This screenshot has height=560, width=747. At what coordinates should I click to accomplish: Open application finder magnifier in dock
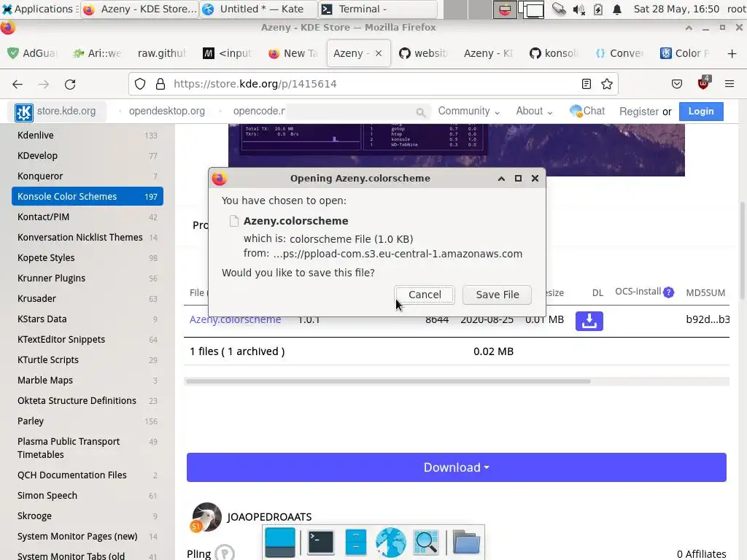pyautogui.click(x=426, y=542)
